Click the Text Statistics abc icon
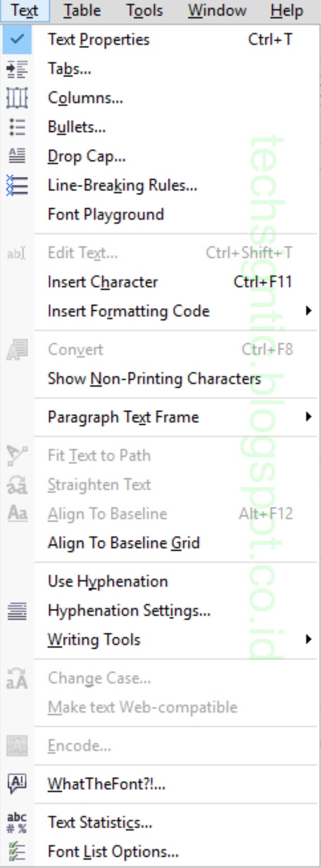Viewport: 321px width, 868px height. tap(16, 822)
